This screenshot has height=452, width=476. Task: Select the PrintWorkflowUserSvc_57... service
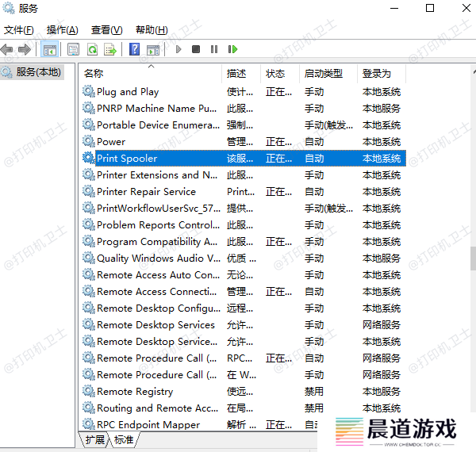(x=159, y=209)
